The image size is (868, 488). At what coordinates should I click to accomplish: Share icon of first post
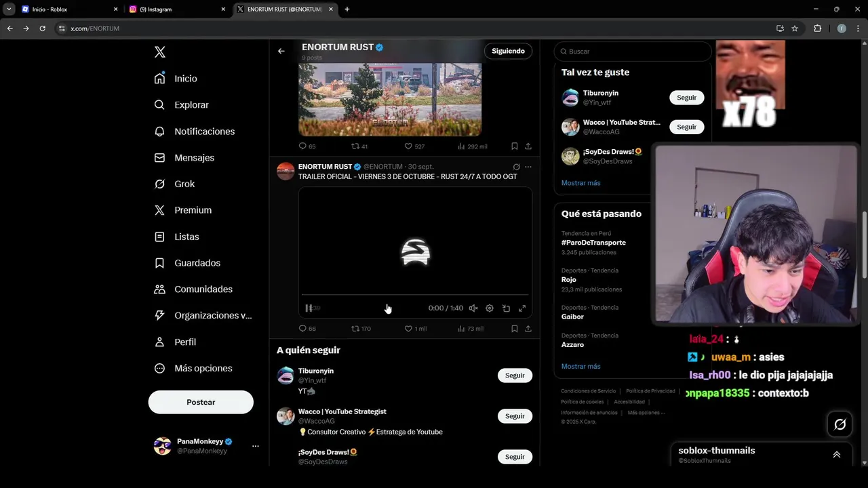point(528,146)
